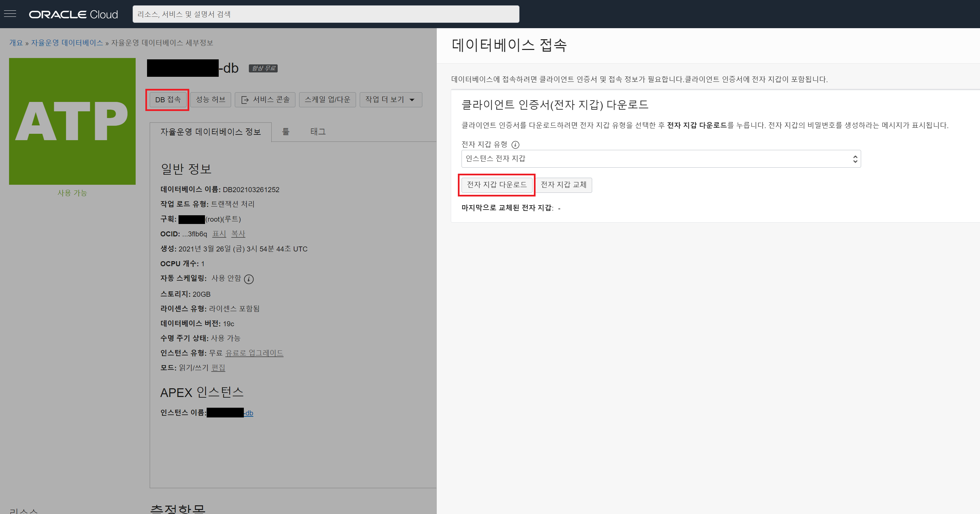Viewport: 980px width, 514px height.
Task: Expand the More Actions dropdown
Action: [x=390, y=100]
